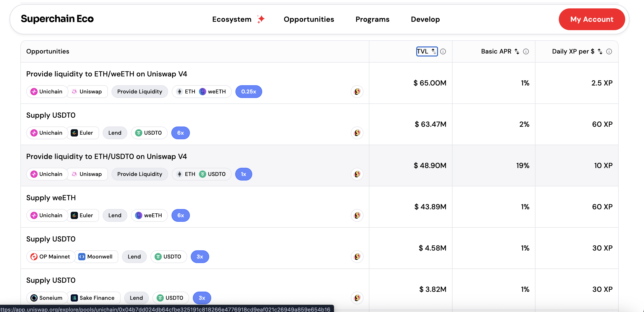Image resolution: width=644 pixels, height=312 pixels.
Task: Click Lend tag in Euler USDT0 row
Action: point(115,133)
